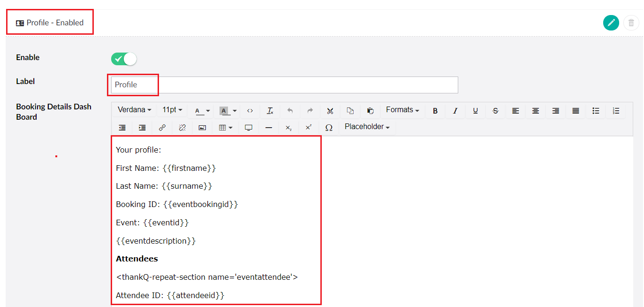The image size is (644, 307).
Task: Open the insert table menu
Action: [x=226, y=128]
